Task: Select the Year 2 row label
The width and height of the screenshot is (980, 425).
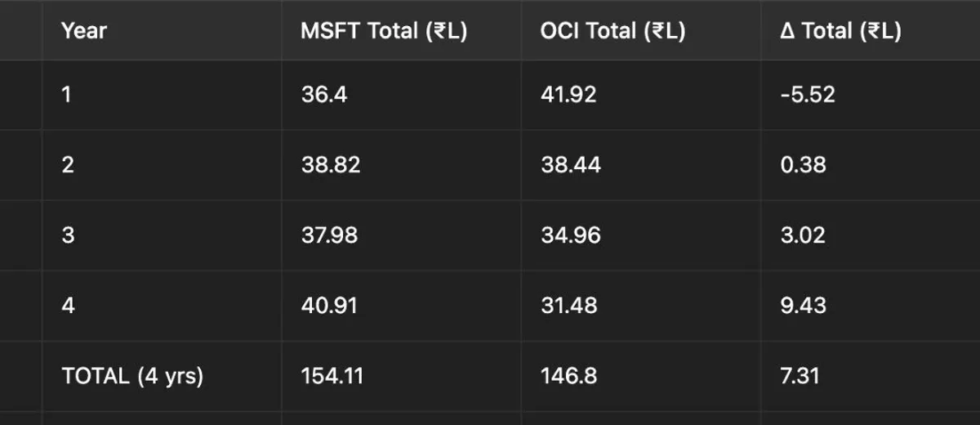Action: (68, 165)
